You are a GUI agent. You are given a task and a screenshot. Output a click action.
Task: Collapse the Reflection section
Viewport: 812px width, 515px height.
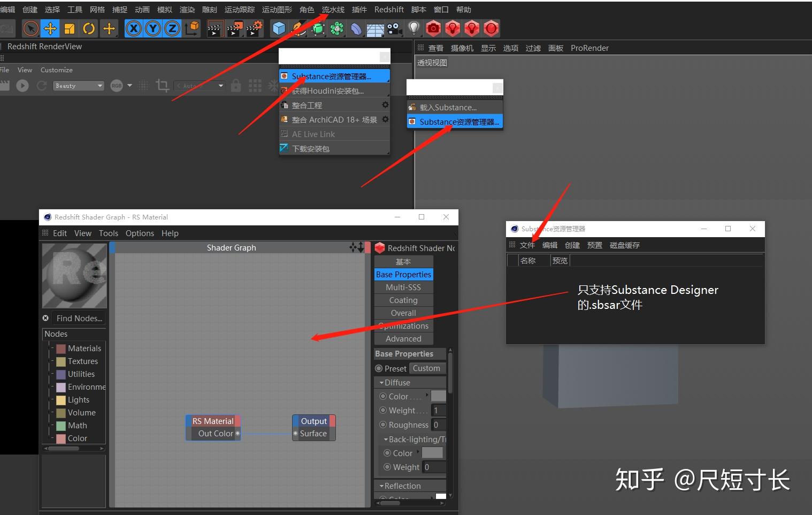tap(382, 486)
